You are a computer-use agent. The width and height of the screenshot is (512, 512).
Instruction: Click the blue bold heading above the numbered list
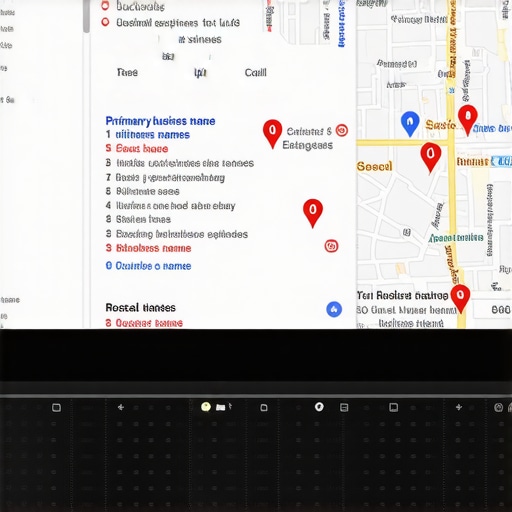click(x=160, y=121)
